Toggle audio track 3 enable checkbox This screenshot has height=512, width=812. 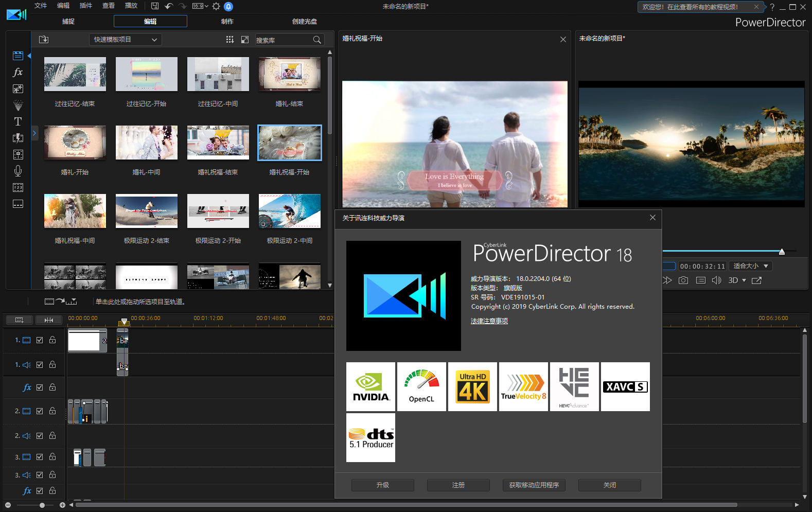pyautogui.click(x=40, y=475)
